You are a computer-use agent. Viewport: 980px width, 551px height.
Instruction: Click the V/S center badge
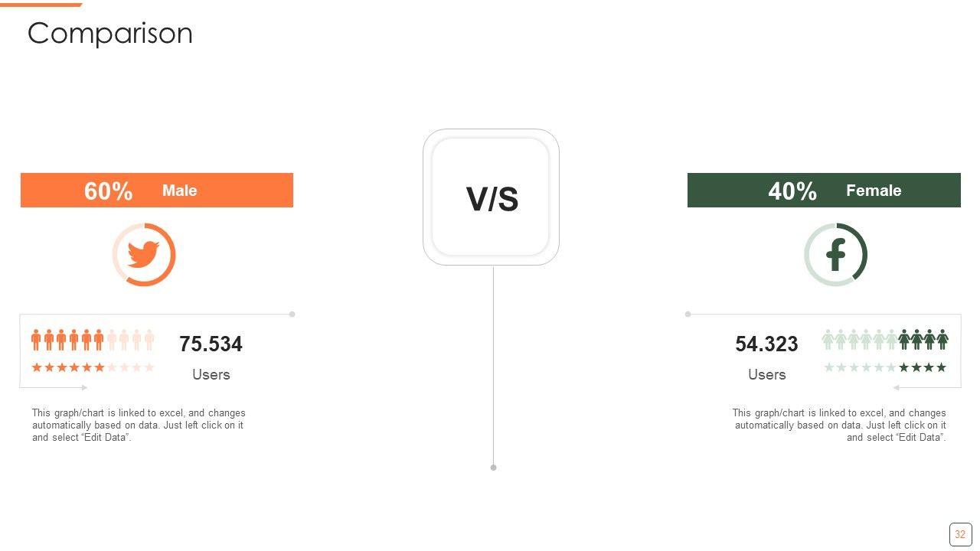click(492, 198)
